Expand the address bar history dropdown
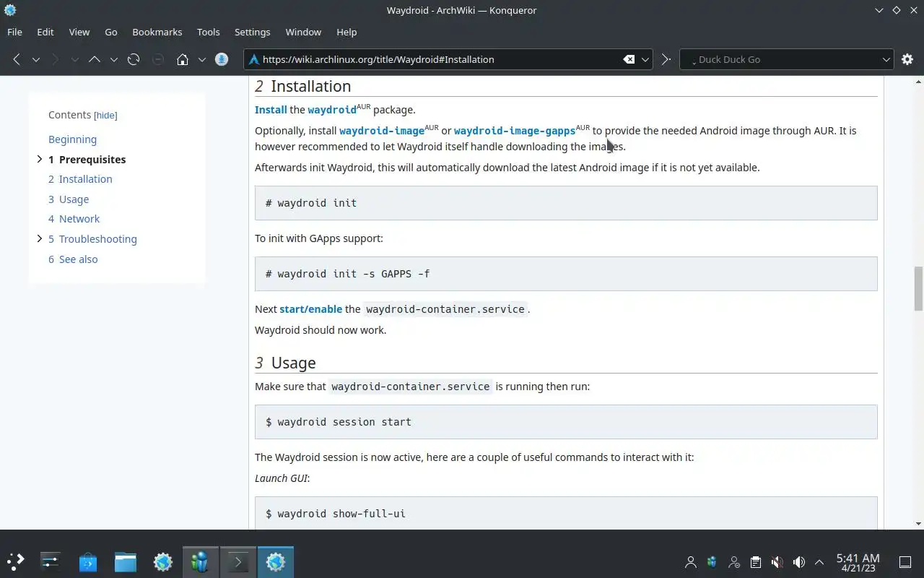Image resolution: width=924 pixels, height=578 pixels. coord(645,59)
